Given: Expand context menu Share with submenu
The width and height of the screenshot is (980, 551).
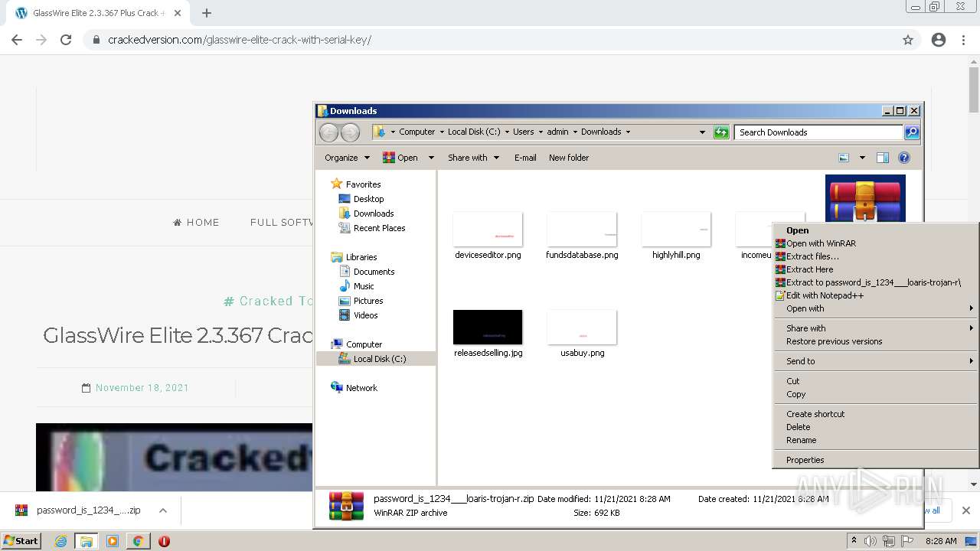Looking at the screenshot, I should [x=876, y=328].
